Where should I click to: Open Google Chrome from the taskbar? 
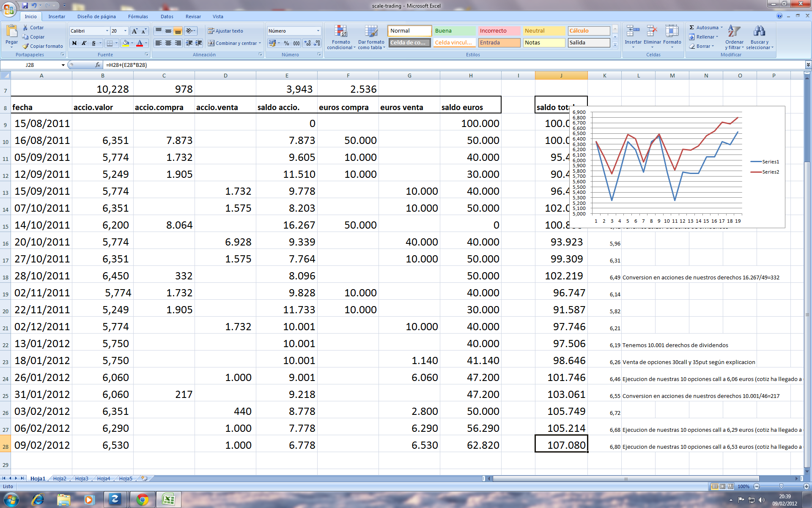point(143,500)
